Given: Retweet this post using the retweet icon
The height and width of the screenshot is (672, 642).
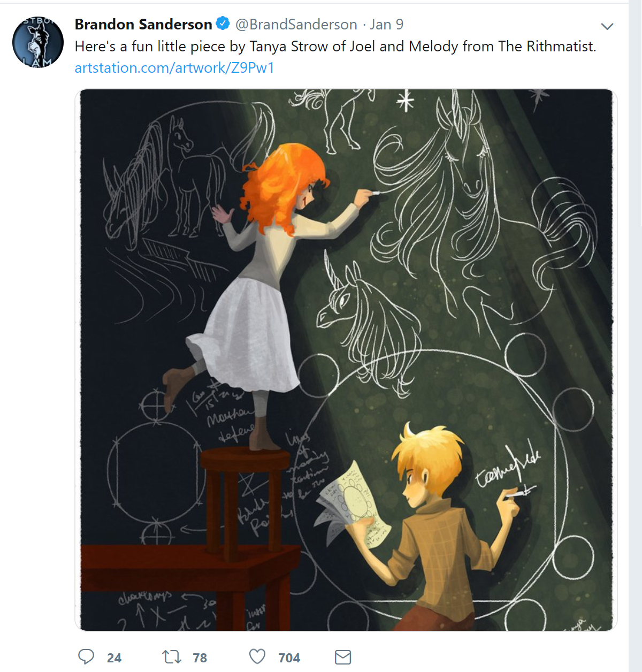Looking at the screenshot, I should 172,656.
